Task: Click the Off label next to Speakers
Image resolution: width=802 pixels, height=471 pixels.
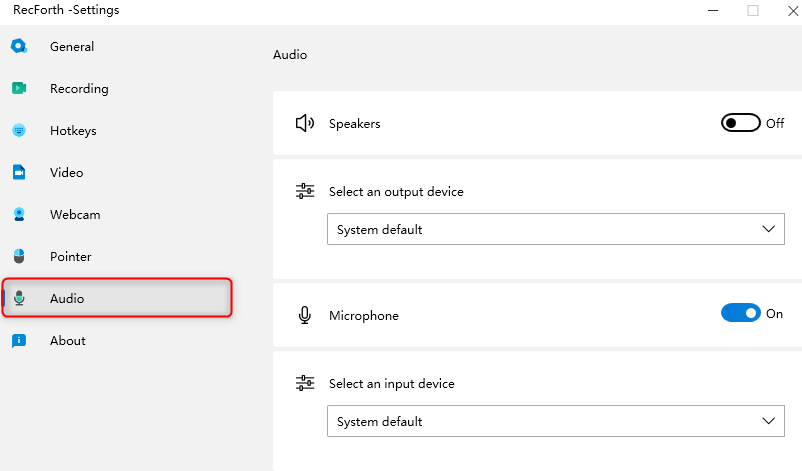Action: [775, 123]
